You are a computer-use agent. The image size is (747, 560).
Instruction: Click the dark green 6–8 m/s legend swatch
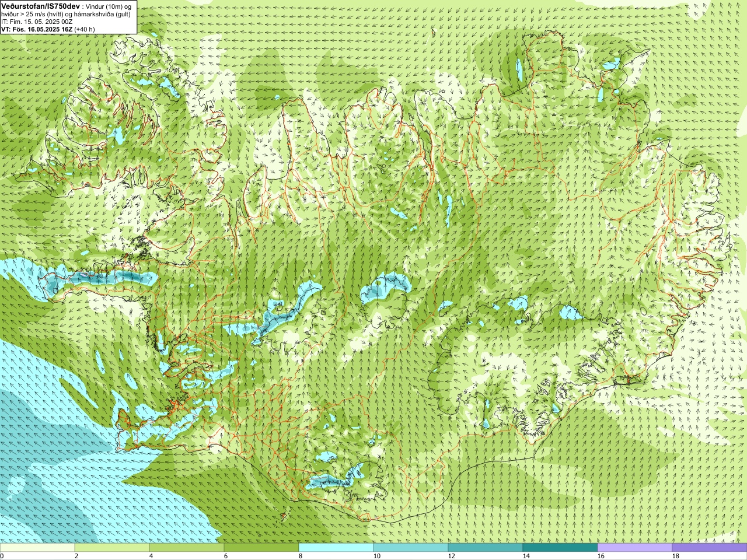[261, 548]
